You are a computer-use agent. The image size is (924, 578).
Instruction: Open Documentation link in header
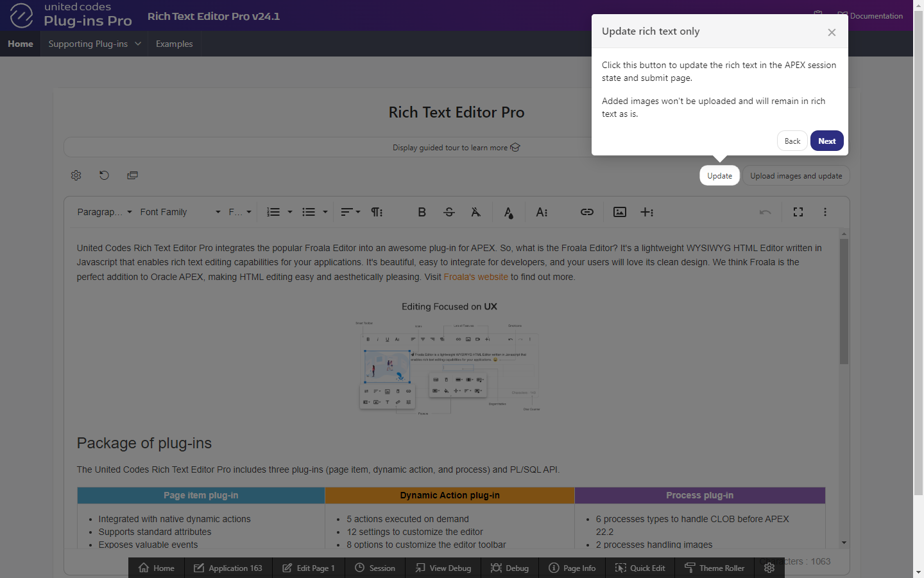pyautogui.click(x=870, y=15)
